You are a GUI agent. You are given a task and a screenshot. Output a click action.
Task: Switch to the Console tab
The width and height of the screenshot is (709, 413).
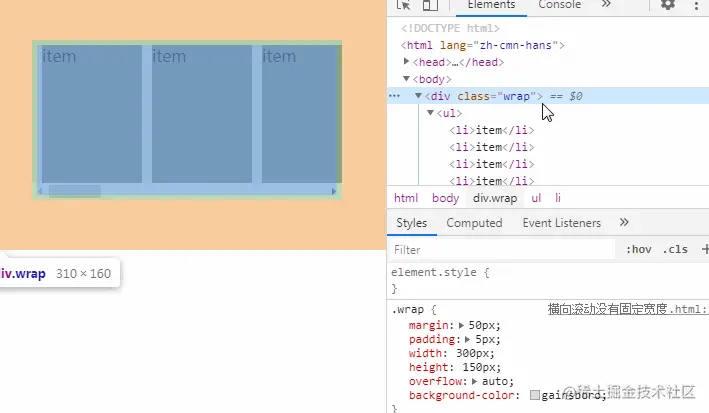point(559,5)
